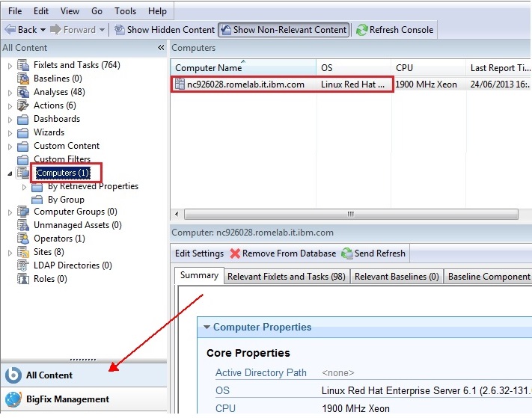Click the By Retrieved Properties folder icon
The image size is (532, 418).
tap(37, 186)
